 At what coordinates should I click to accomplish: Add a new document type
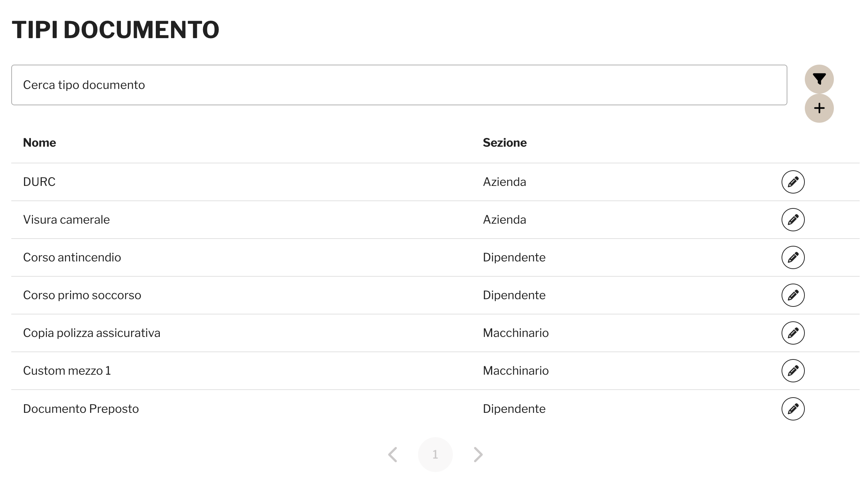[x=819, y=108]
